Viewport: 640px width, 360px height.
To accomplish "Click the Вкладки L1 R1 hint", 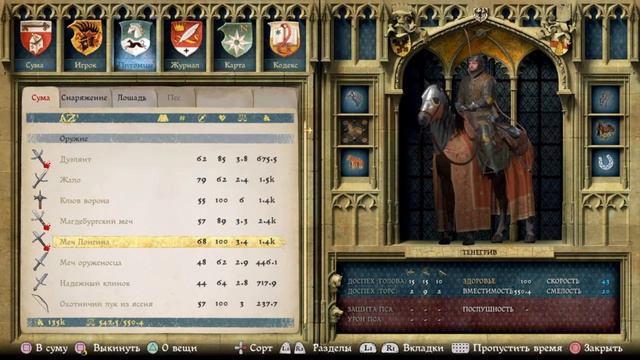I will 402,348.
